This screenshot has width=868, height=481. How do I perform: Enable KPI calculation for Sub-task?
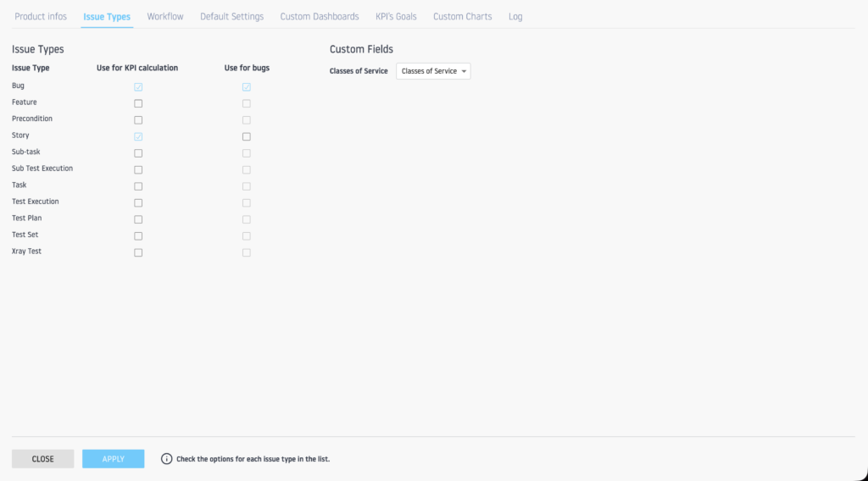coord(138,153)
